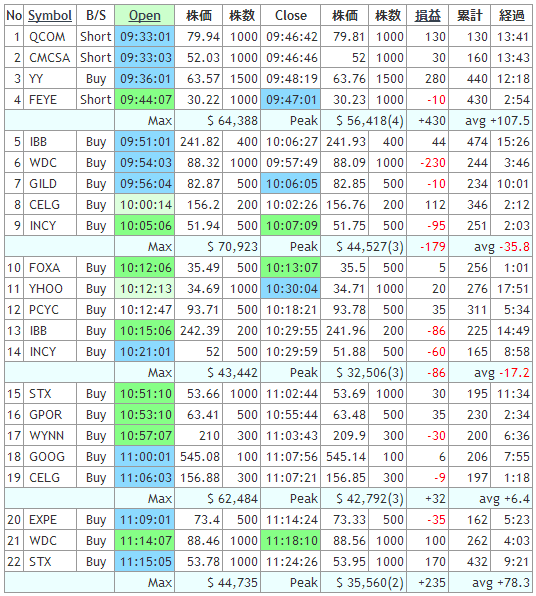Image resolution: width=536 pixels, height=596 pixels.
Task: Select the STX symbol in row 15
Action: pyautogui.click(x=50, y=394)
